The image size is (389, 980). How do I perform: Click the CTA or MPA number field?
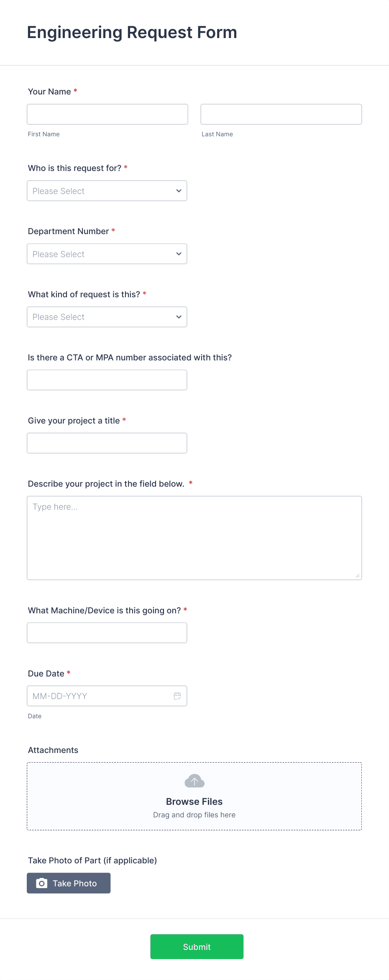click(107, 380)
